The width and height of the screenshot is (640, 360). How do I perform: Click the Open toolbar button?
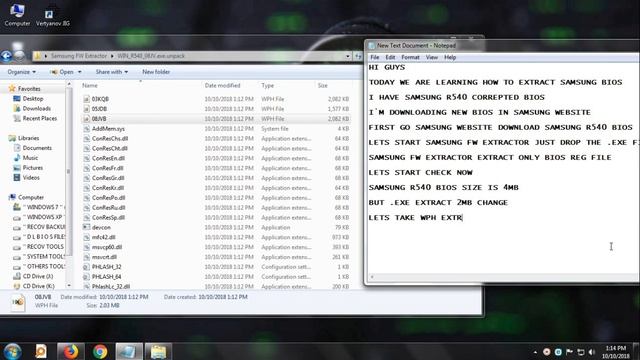click(62, 72)
